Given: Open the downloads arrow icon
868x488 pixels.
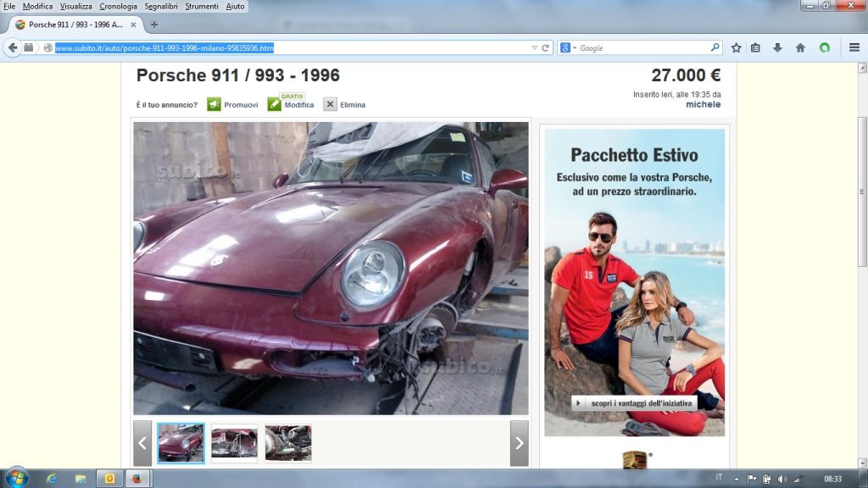Looking at the screenshot, I should [x=777, y=47].
